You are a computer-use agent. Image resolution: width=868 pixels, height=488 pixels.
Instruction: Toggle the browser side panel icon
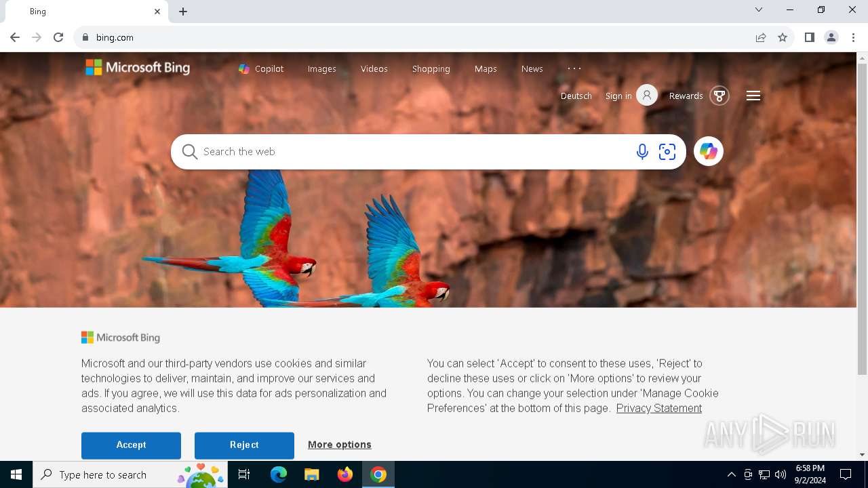point(809,37)
